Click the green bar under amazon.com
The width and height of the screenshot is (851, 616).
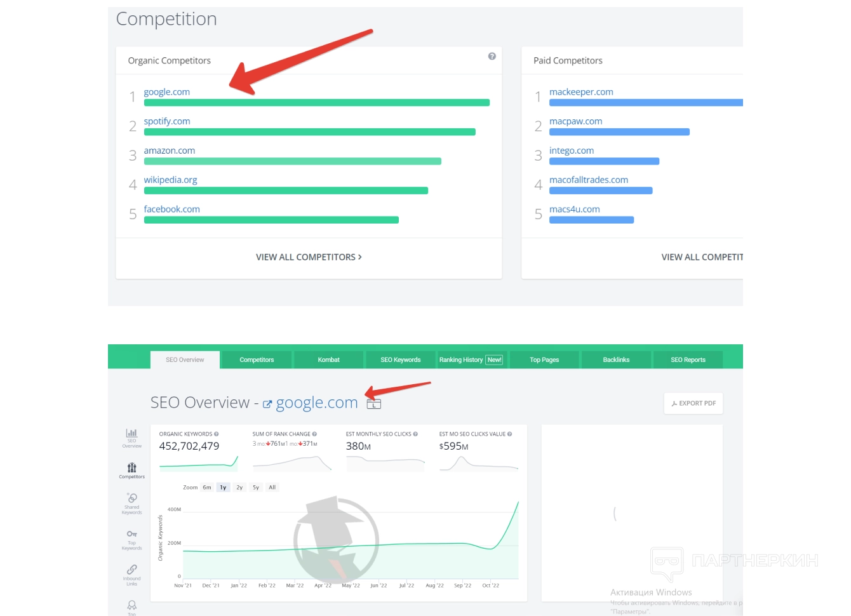[293, 161]
